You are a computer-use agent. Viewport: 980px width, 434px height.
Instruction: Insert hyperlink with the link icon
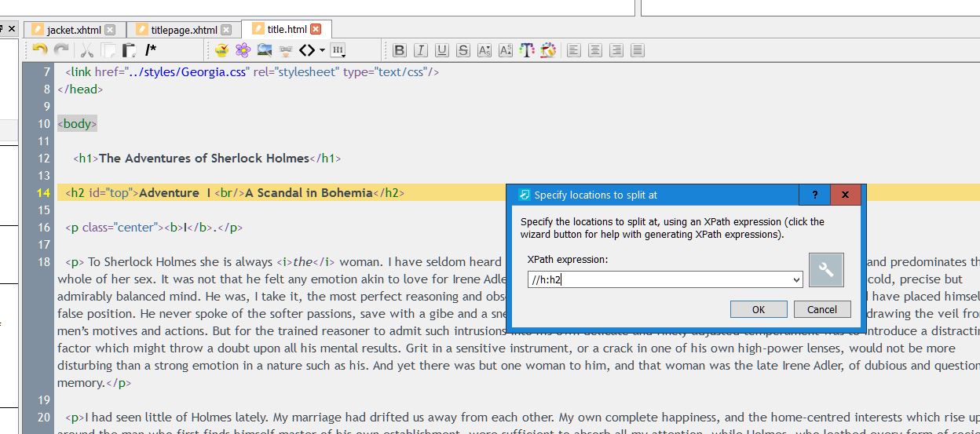tap(286, 50)
